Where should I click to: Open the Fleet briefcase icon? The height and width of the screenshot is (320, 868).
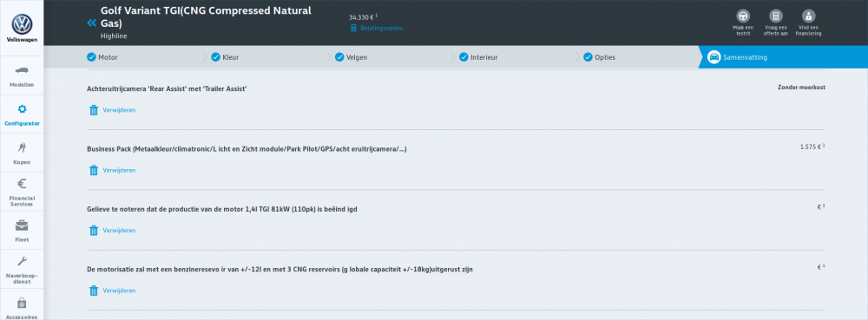point(23,225)
